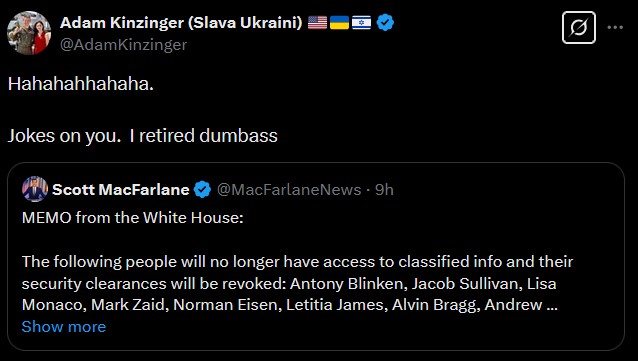
Task: Open the @AdamKinzinger handle link
Action: 124,44
